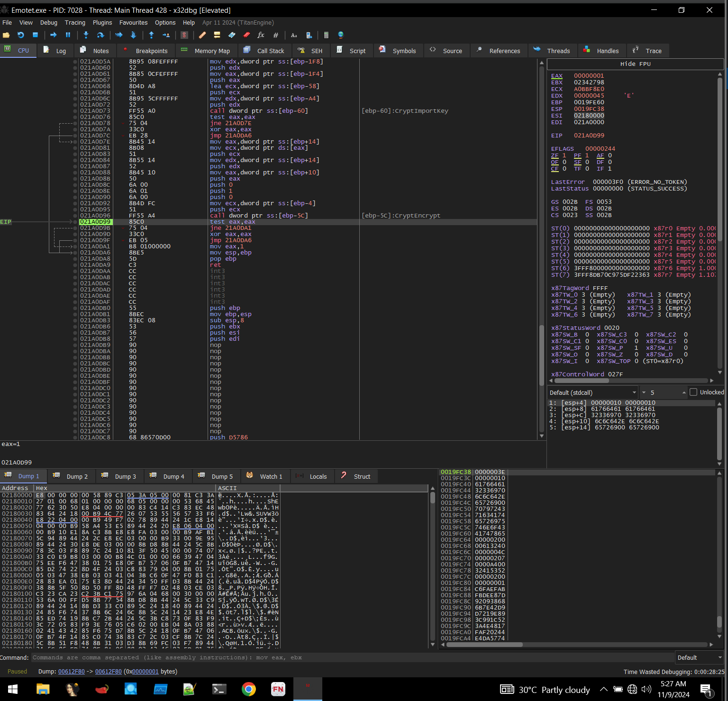Show Bookmarks via the red tag icon
The width and height of the screenshot is (728, 701).
(x=246, y=35)
